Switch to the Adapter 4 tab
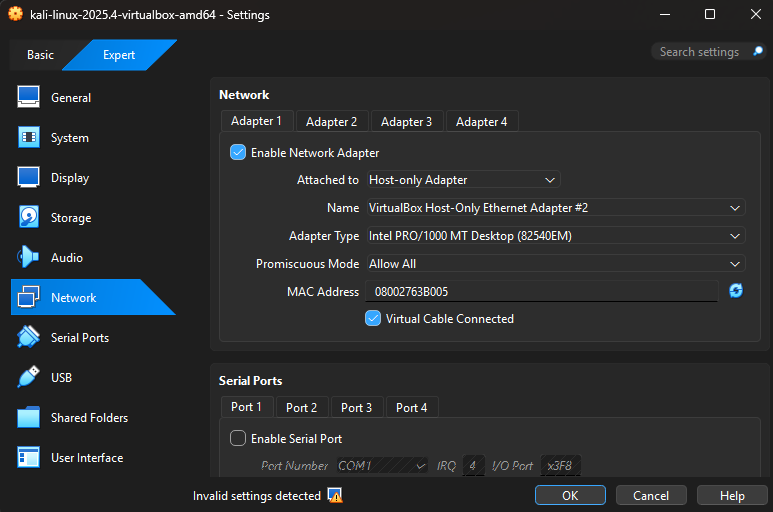Screen dimensions: 773x512 pos(481,122)
